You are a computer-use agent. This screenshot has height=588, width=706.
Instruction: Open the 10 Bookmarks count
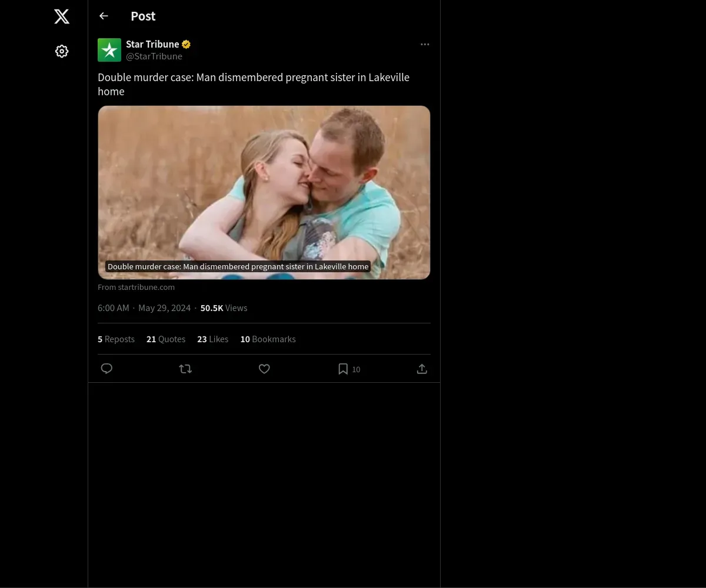point(268,339)
